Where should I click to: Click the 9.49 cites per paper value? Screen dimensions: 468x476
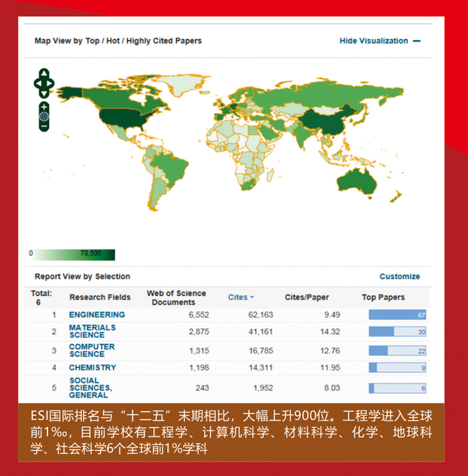pos(332,314)
